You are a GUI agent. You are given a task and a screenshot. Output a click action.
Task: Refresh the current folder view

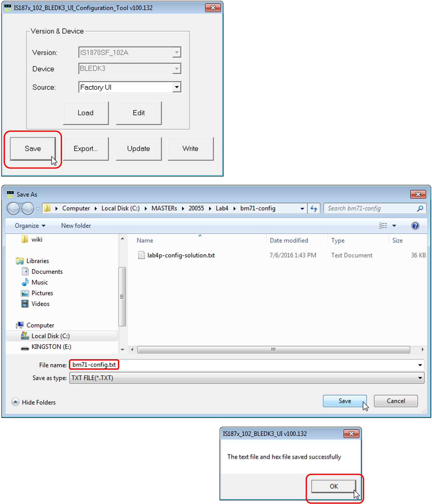tap(314, 208)
